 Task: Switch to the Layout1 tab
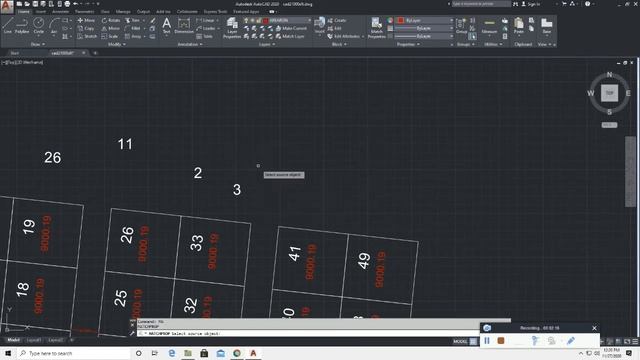(33, 340)
